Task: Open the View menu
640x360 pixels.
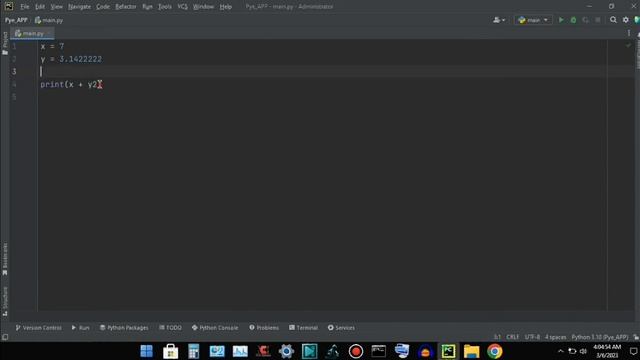Action: point(56,7)
